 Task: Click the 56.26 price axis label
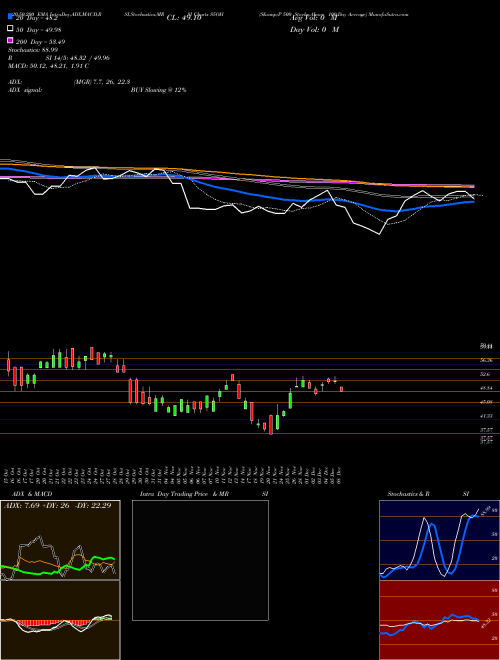tap(486, 360)
